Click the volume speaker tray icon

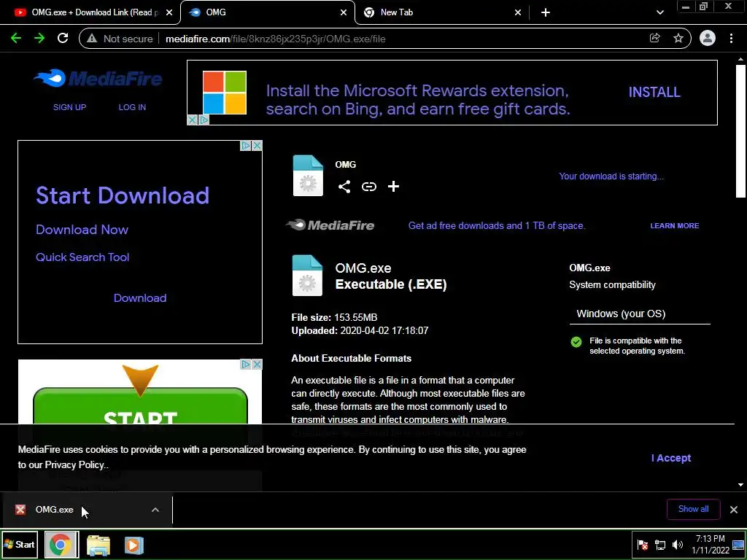click(677, 545)
